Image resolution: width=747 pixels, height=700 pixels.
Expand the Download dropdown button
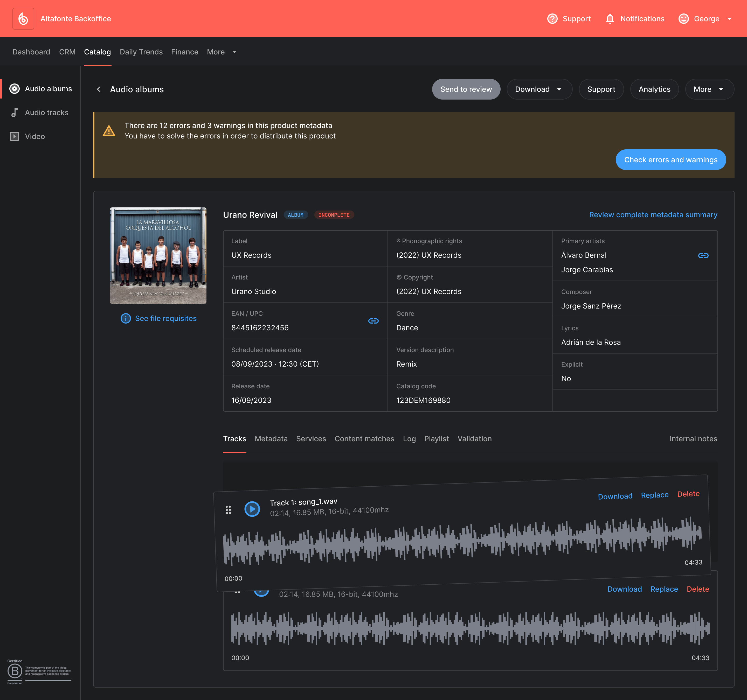[x=539, y=89]
